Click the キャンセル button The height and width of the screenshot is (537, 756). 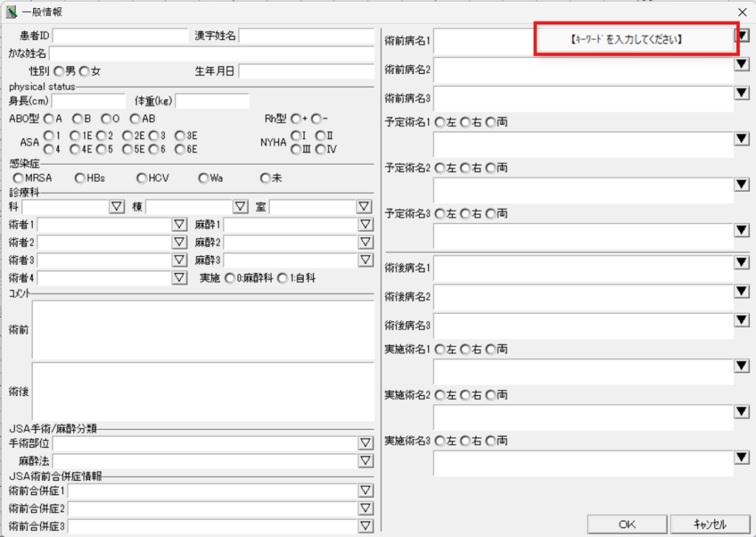click(x=709, y=524)
